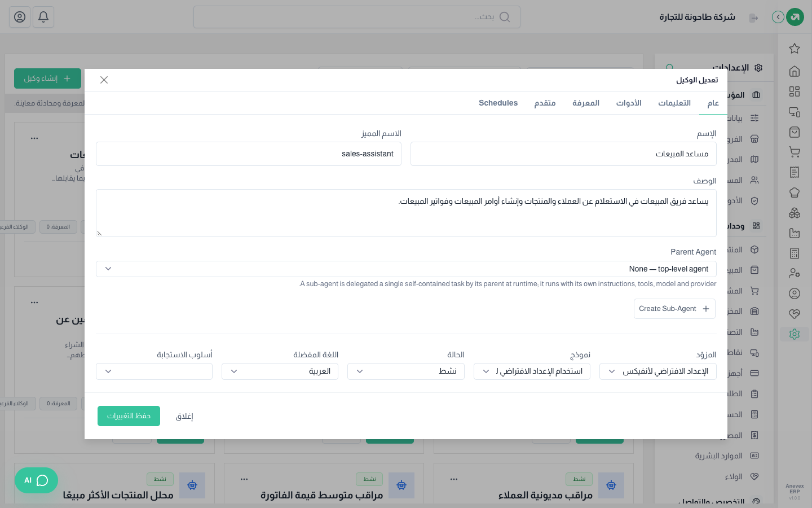
Task: Click the monitor and phone icon in the sidebar
Action: click(795, 112)
